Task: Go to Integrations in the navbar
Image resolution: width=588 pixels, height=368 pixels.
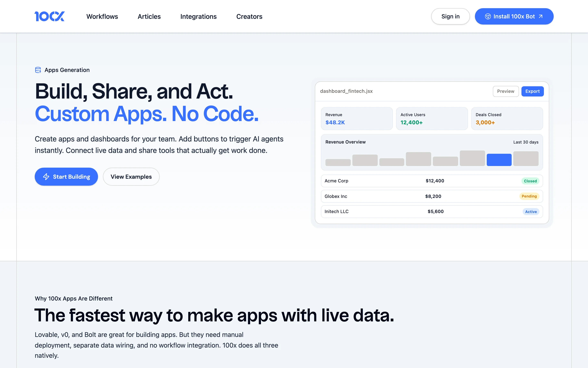Action: click(198, 16)
